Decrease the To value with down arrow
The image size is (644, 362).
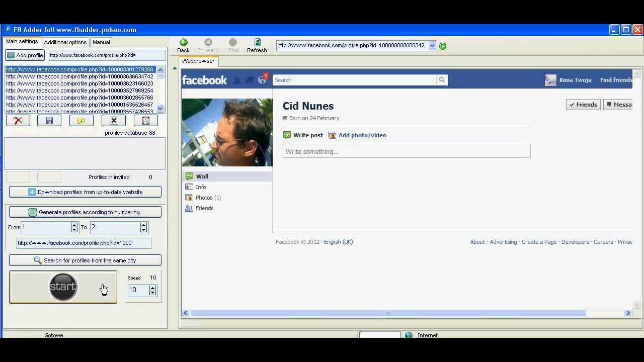point(144,230)
